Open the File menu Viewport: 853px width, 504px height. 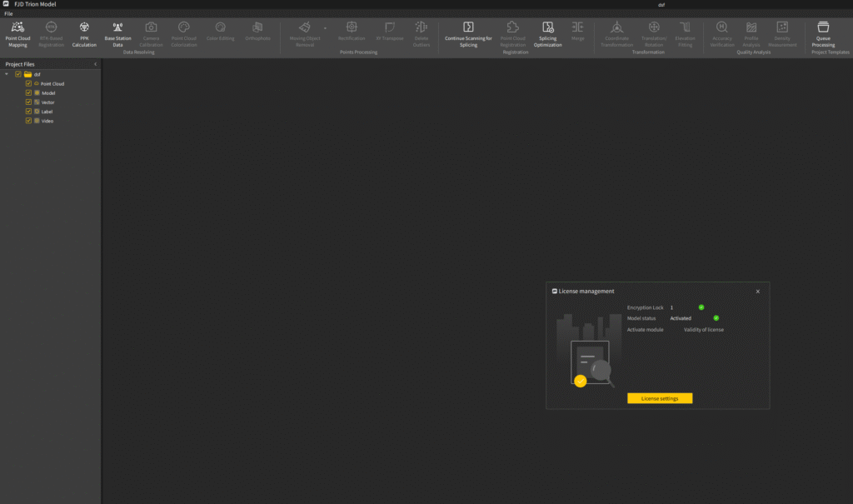[x=8, y=13]
